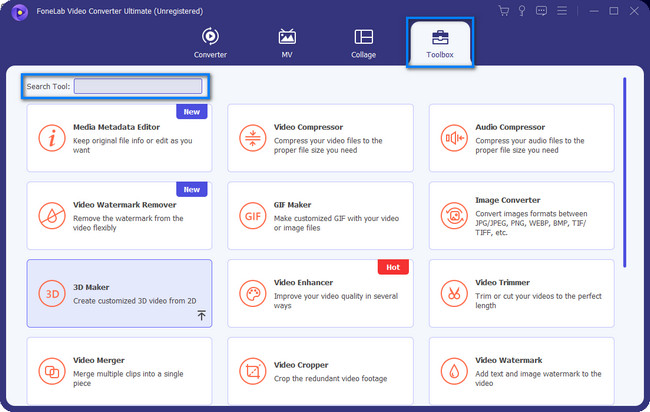
Task: Click the Search Tool input field
Action: (138, 86)
